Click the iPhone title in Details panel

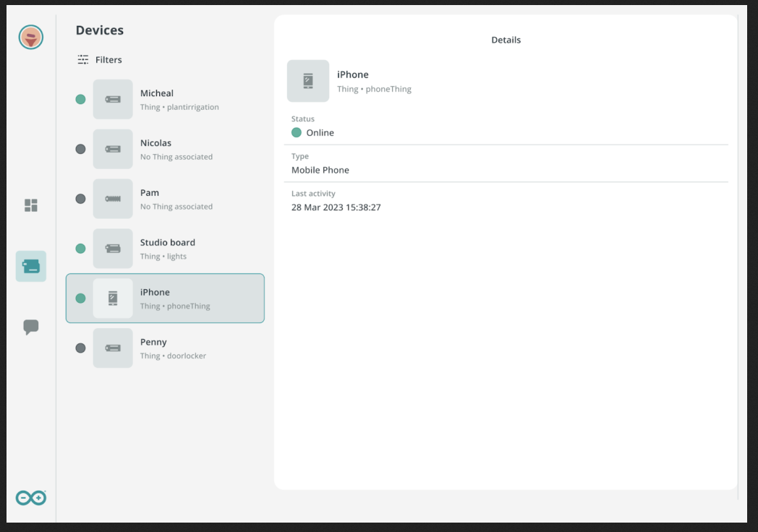[352, 74]
